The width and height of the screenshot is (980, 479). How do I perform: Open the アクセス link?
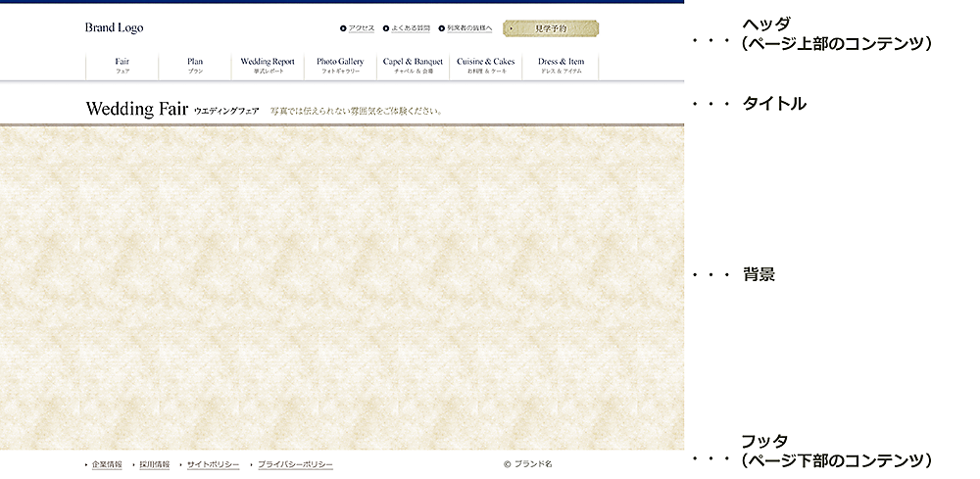click(x=362, y=28)
